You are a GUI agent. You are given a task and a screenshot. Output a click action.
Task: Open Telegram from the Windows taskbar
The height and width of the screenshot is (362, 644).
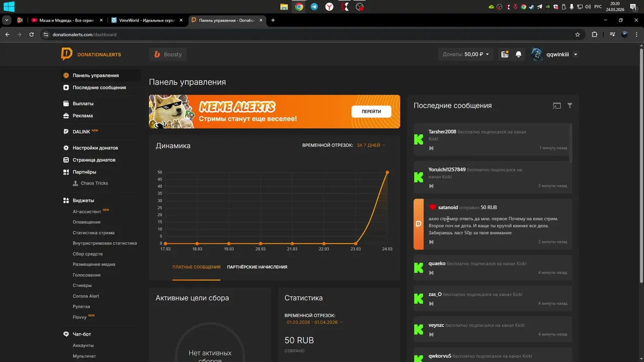314,7
